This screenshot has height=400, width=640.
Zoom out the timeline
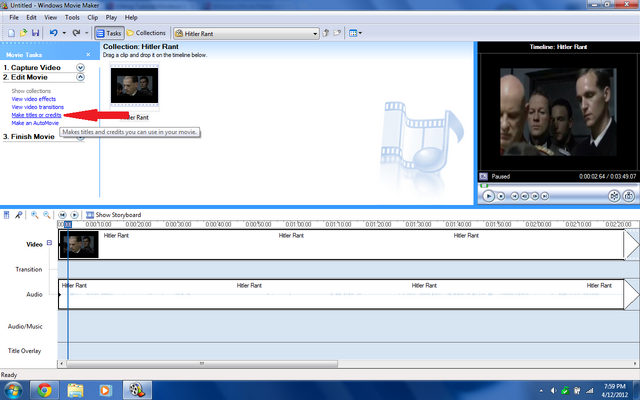pyautogui.click(x=47, y=215)
